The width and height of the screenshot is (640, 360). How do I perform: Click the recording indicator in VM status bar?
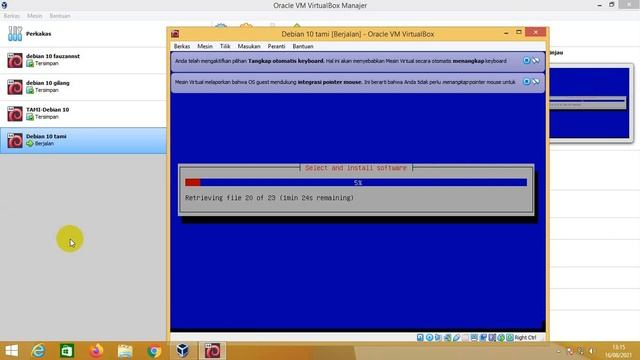click(483, 338)
